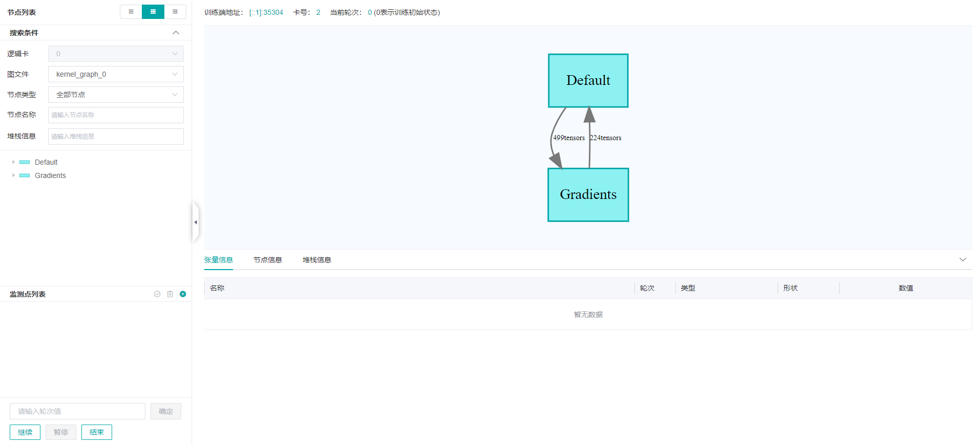The image size is (980, 445).
Task: Select the Default node in the graph
Action: 588,81
